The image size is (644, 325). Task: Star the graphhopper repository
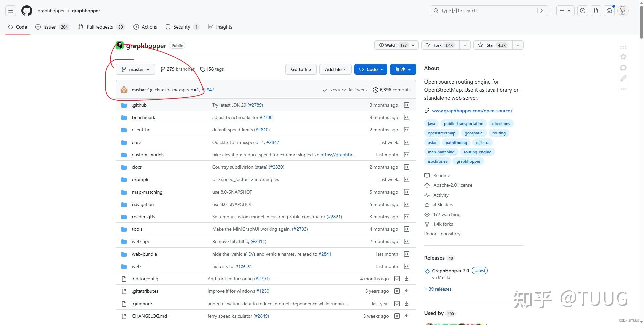(492, 45)
